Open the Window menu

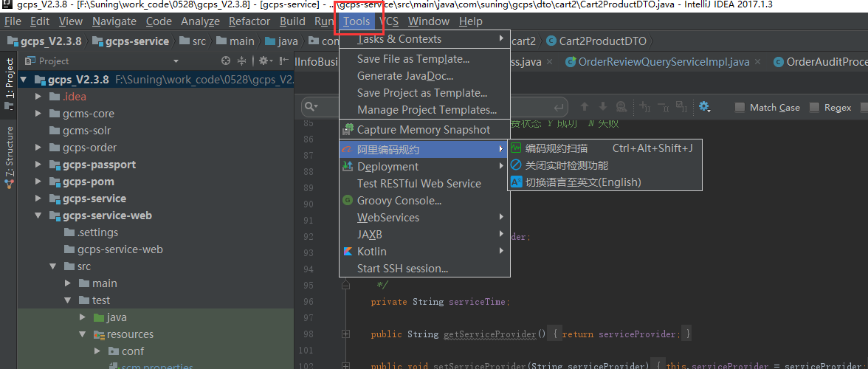click(428, 21)
